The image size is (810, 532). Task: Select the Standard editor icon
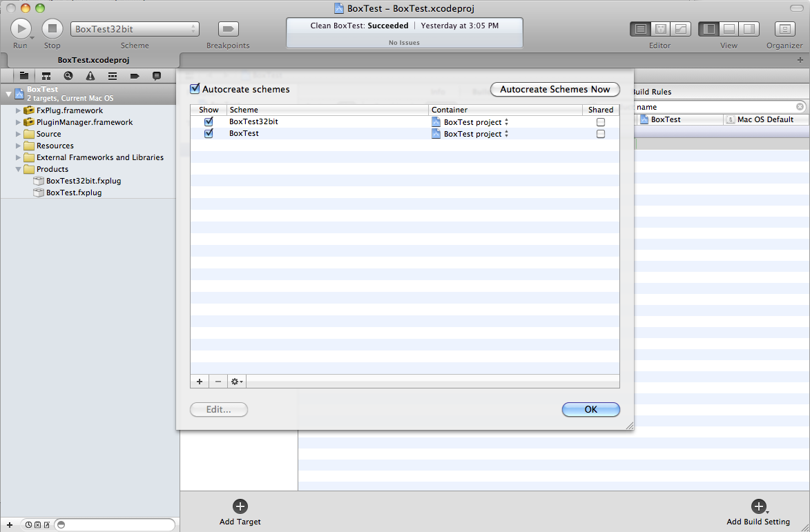pos(640,29)
